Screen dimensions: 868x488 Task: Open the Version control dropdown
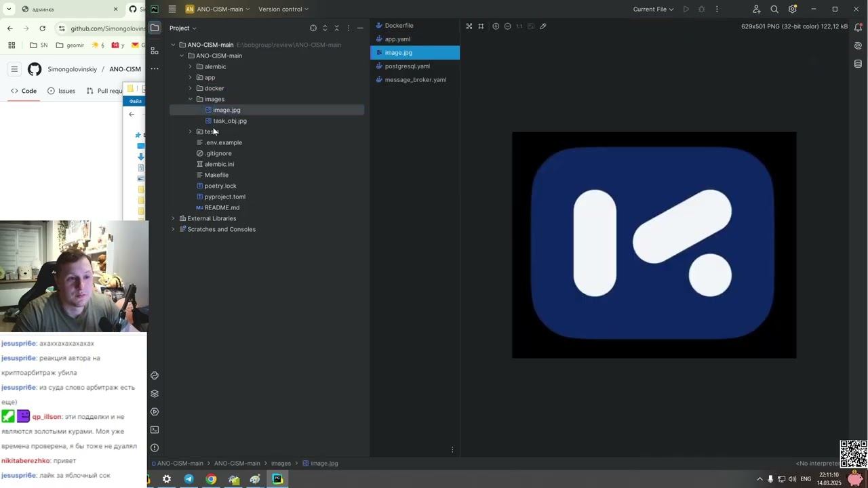(x=283, y=9)
